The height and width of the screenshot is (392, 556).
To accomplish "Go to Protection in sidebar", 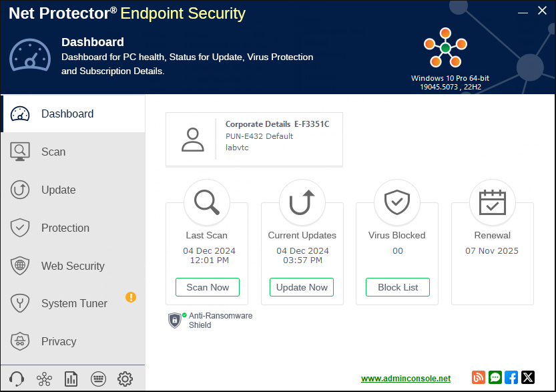I will pos(65,228).
